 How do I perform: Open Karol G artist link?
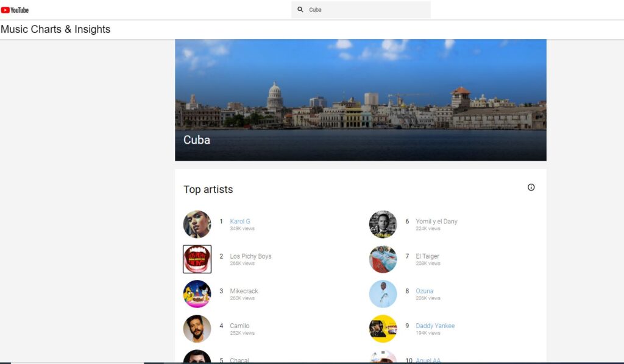click(240, 222)
